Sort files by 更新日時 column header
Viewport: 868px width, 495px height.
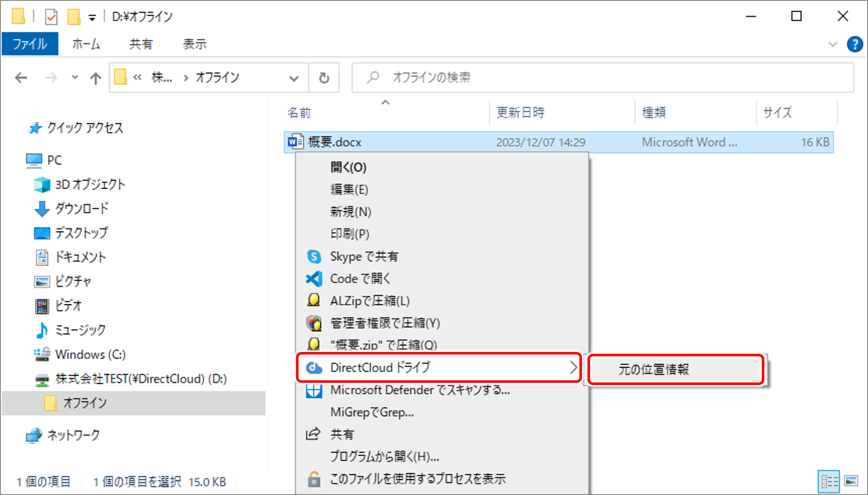coord(520,113)
